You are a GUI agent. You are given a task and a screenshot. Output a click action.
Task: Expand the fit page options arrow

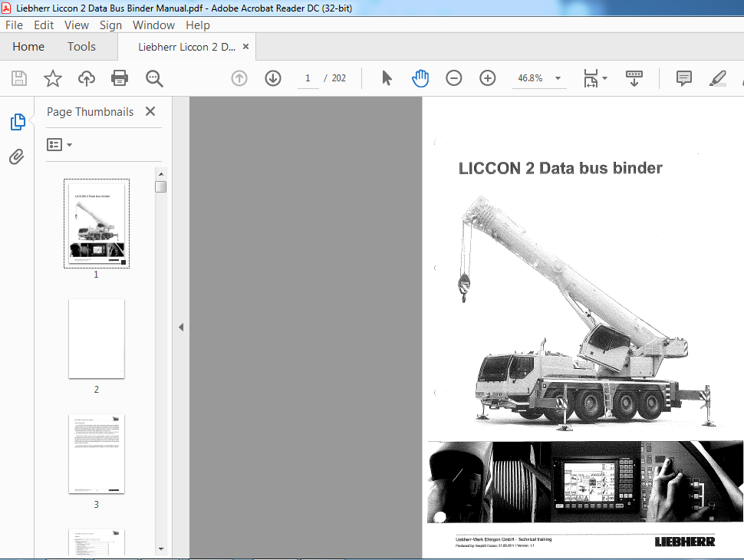(x=604, y=78)
